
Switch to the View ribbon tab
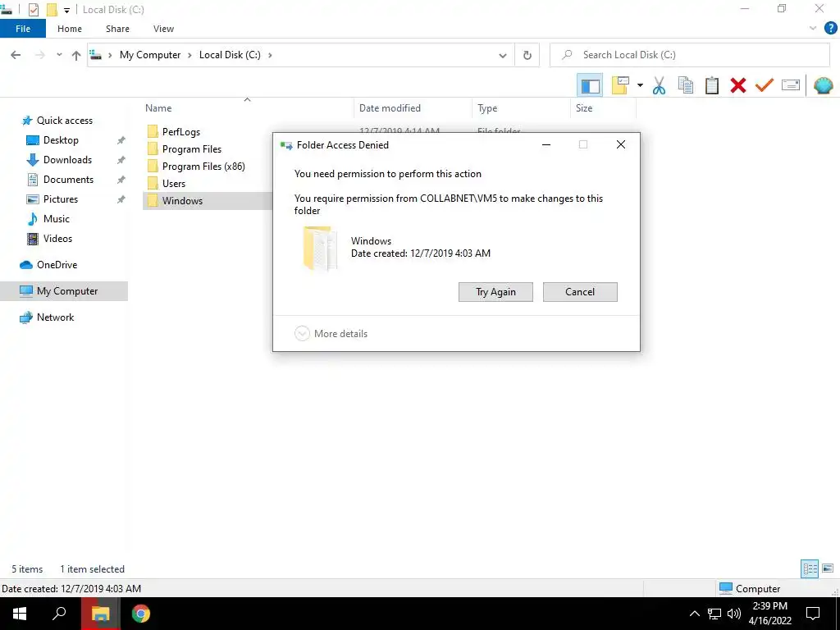[x=163, y=29]
